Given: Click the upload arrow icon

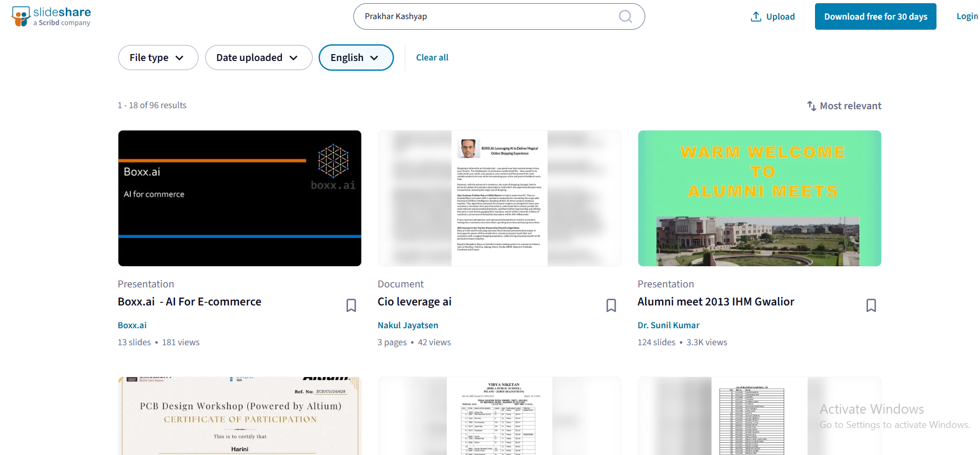Looking at the screenshot, I should point(756,16).
